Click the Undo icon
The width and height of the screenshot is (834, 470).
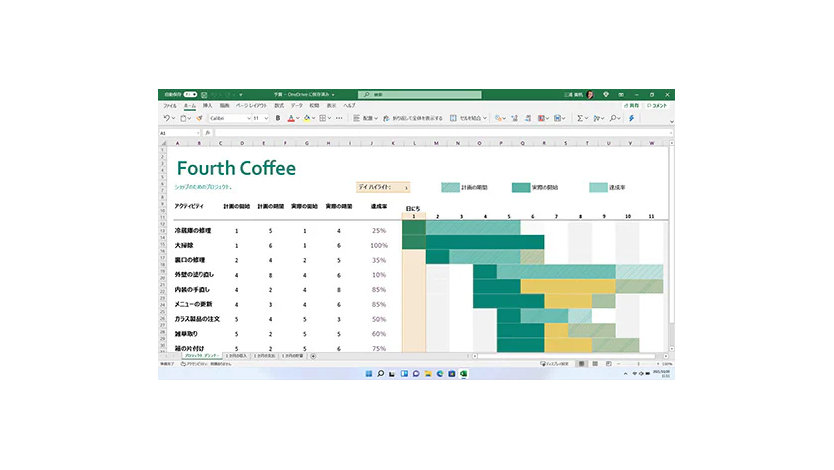pyautogui.click(x=166, y=118)
